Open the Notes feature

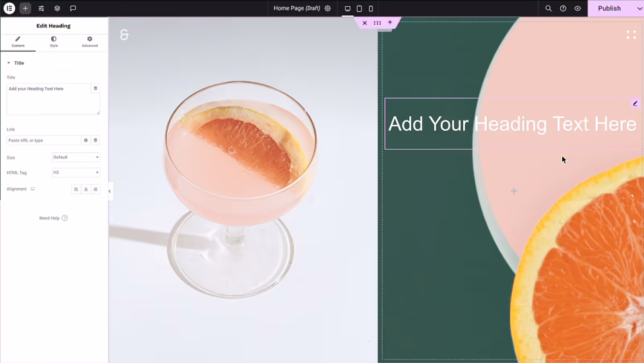[73, 8]
